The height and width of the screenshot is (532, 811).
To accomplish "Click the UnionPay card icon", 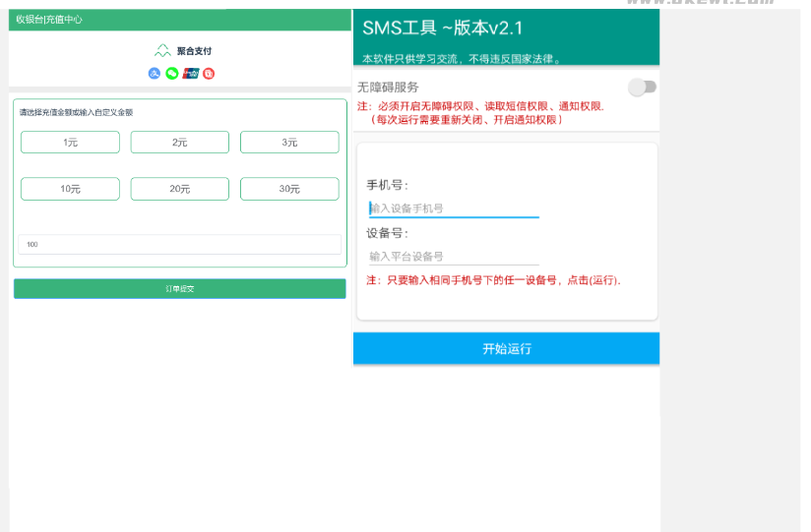I will (190, 74).
